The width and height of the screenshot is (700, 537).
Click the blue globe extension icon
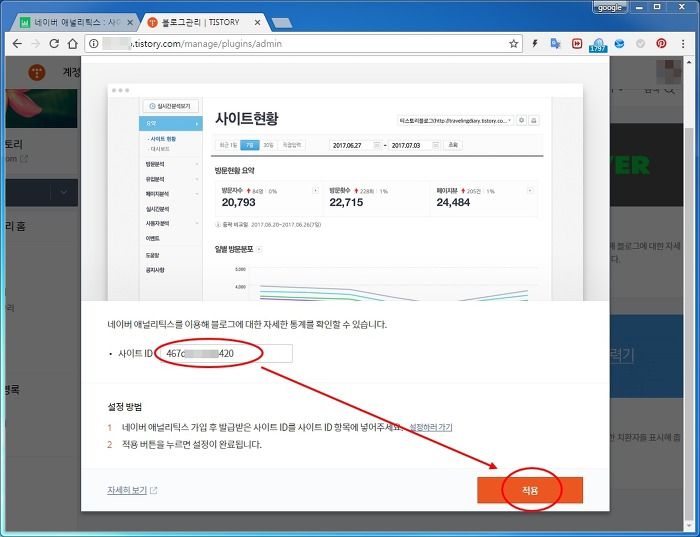pos(619,44)
